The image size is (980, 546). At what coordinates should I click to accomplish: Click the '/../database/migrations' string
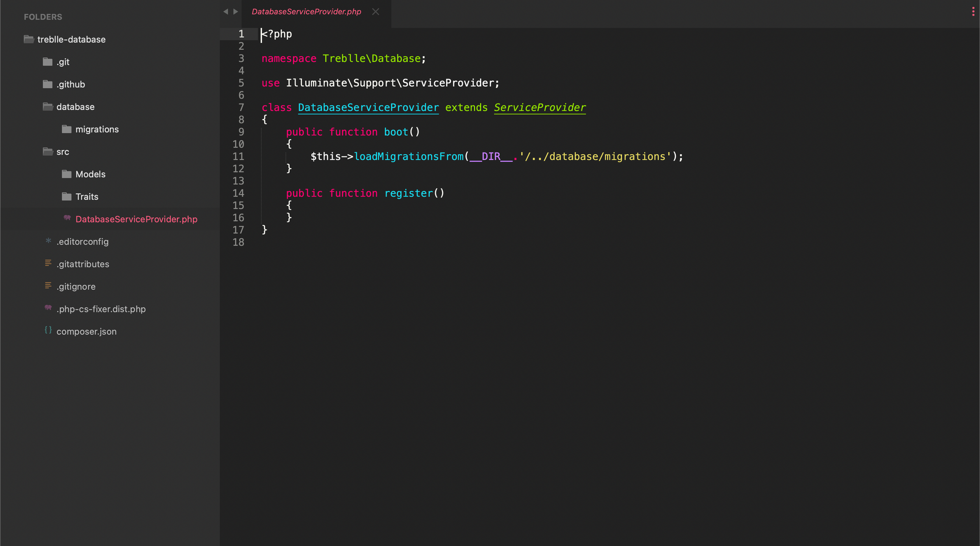pyautogui.click(x=595, y=156)
